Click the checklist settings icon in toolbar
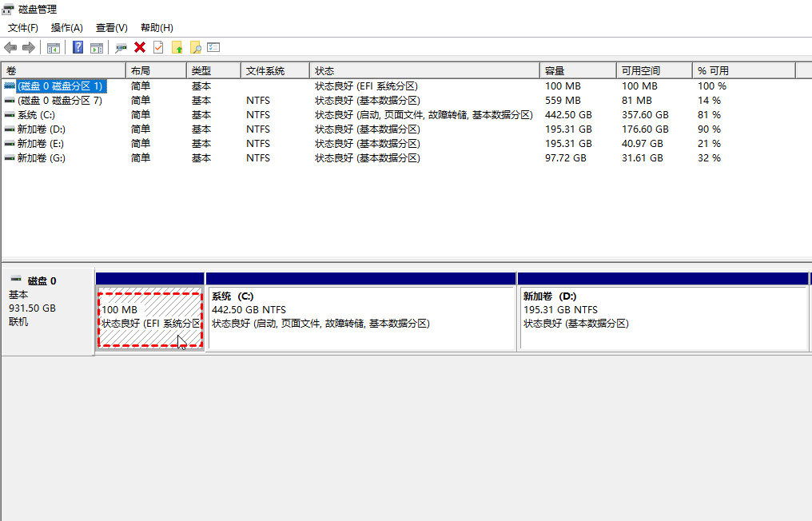Image resolution: width=812 pixels, height=521 pixels. [213, 48]
